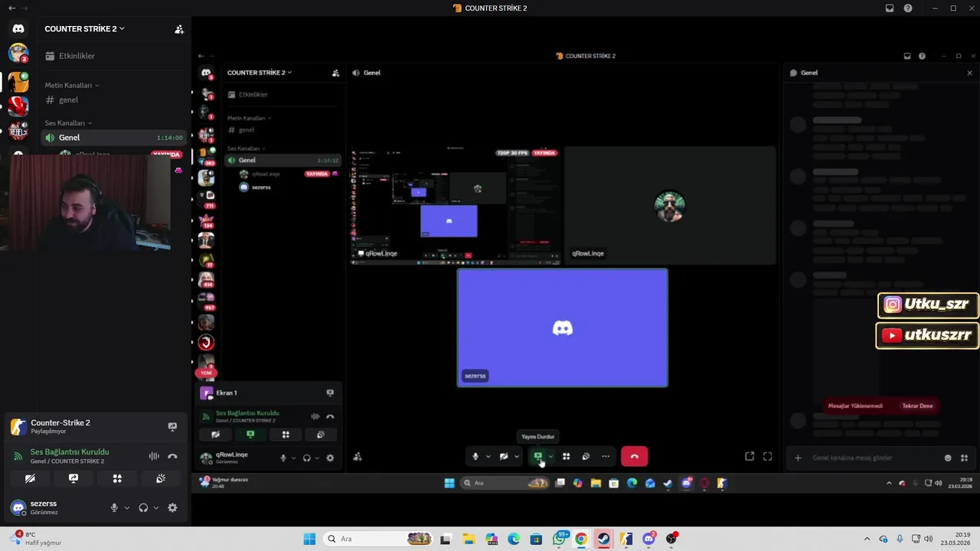Image resolution: width=980 pixels, height=551 pixels.
Task: Expand the COUNTER STRİKE 2 server menu
Action: (84, 28)
